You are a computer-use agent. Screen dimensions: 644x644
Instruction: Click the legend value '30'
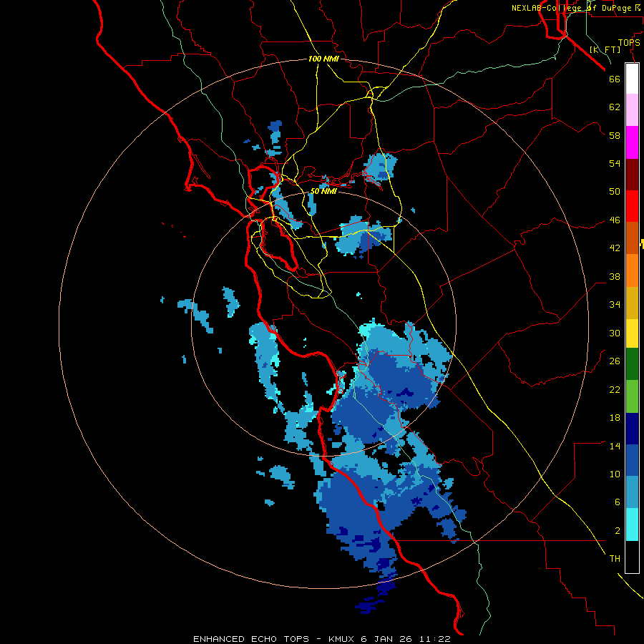[615, 333]
